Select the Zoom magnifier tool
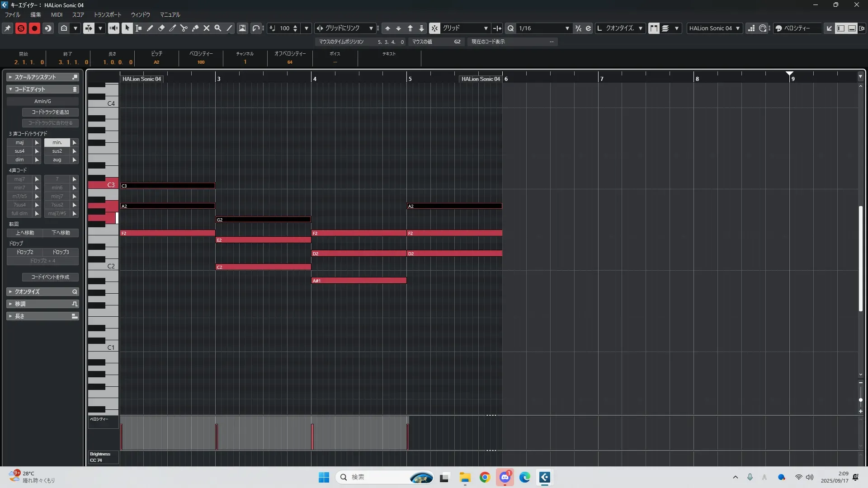 (218, 28)
